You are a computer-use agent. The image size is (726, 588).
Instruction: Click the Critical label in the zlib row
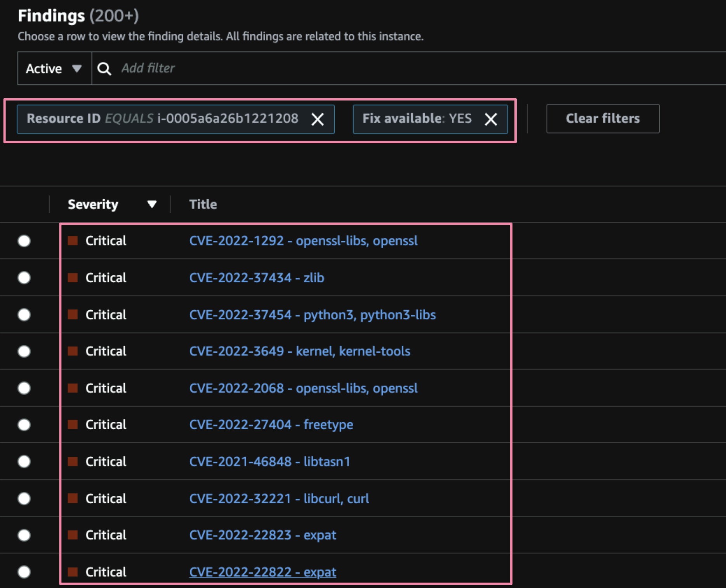pyautogui.click(x=106, y=278)
